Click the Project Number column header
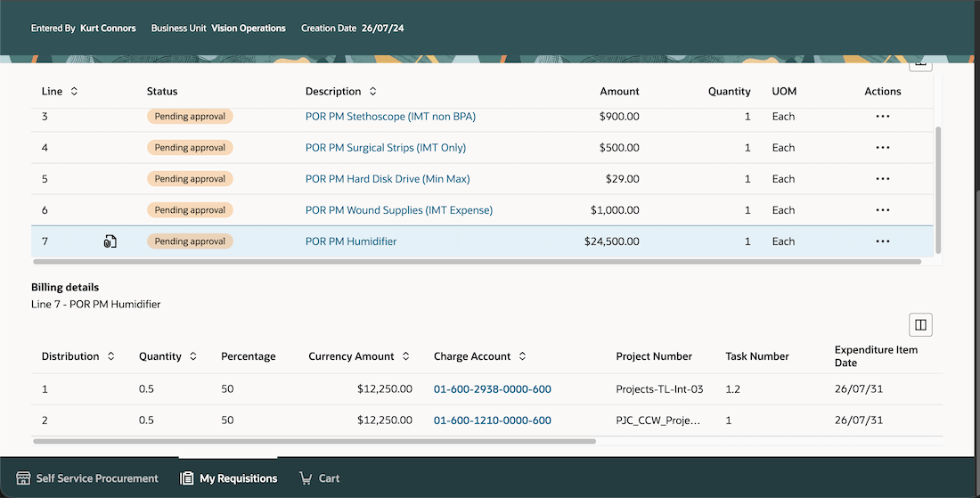Viewport: 980px width, 498px height. coord(654,356)
